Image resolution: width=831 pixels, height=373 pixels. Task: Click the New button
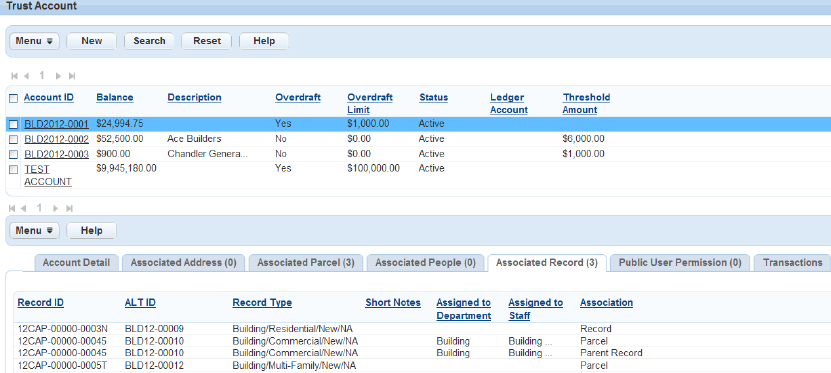[92, 41]
